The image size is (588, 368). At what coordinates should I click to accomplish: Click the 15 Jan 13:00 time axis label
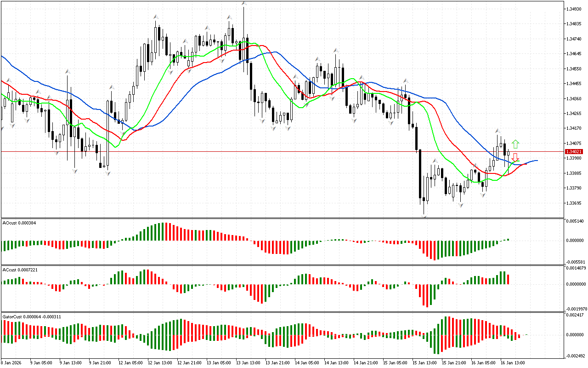click(424, 363)
